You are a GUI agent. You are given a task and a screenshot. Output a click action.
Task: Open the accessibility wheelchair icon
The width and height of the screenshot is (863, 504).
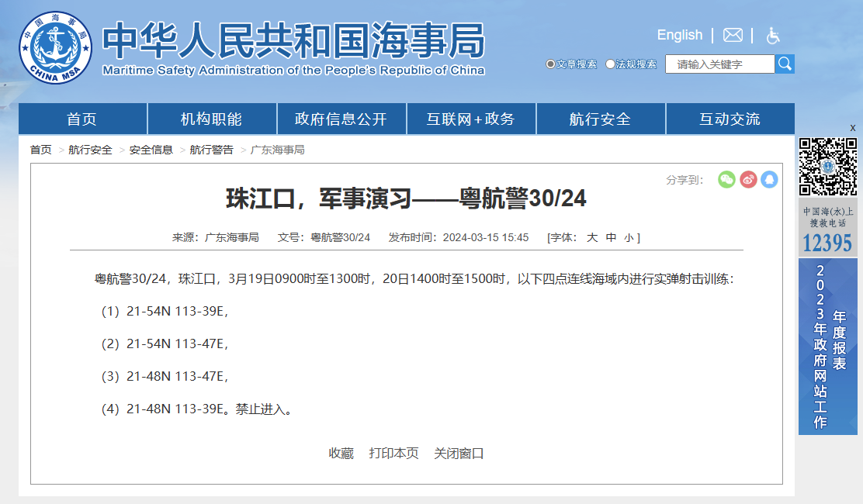[773, 36]
